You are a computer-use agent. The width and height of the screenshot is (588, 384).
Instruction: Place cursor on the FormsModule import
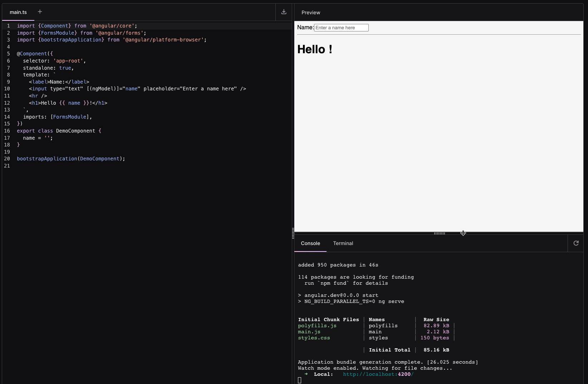click(x=58, y=33)
